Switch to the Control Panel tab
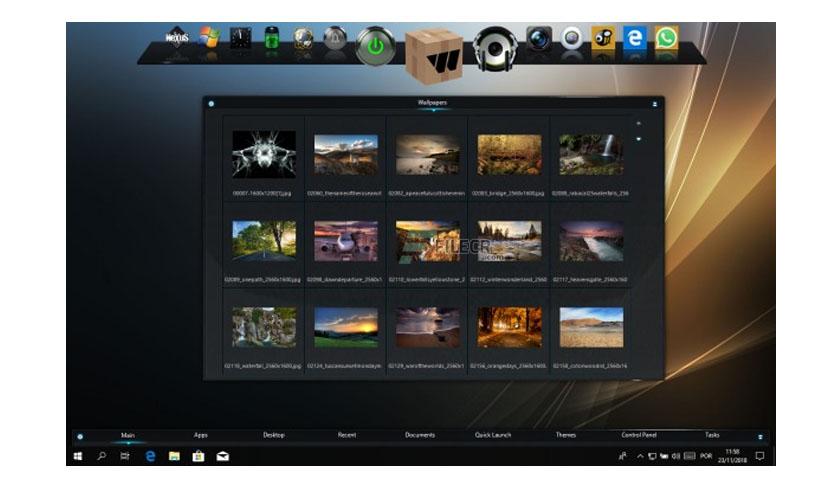836x484 pixels. point(639,435)
